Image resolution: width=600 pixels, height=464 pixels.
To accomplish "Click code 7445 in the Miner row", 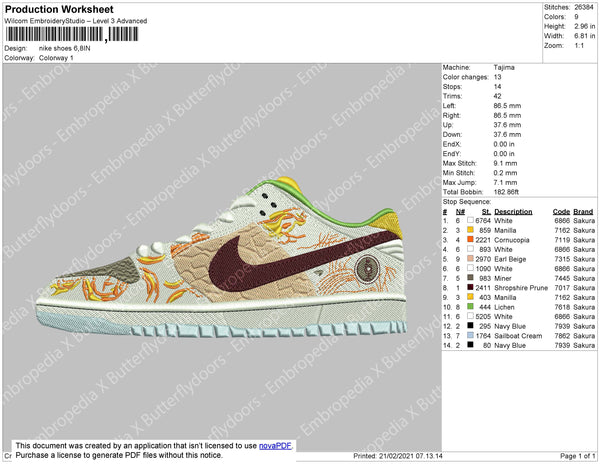I will pyautogui.click(x=562, y=278).
